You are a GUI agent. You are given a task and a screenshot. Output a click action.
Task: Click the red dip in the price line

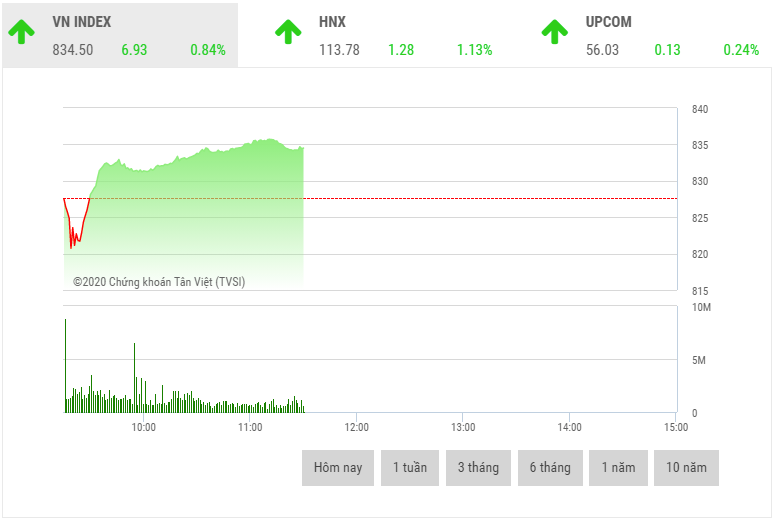(73, 238)
